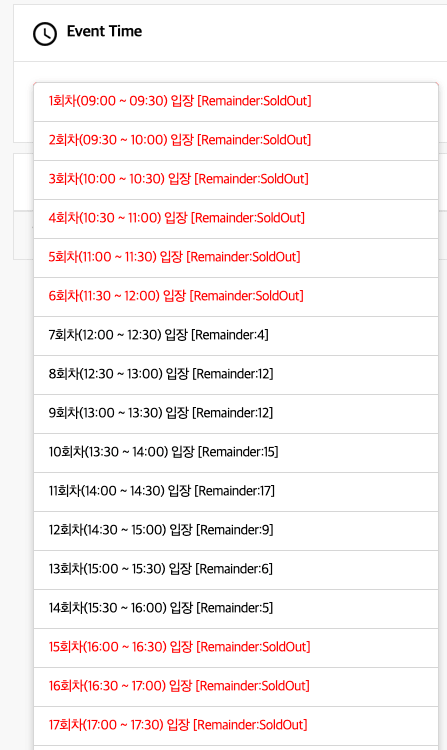This screenshot has width=447, height=750.
Task: Click sold-out session 2 (09:30 ~ 10:00)
Action: point(236,141)
